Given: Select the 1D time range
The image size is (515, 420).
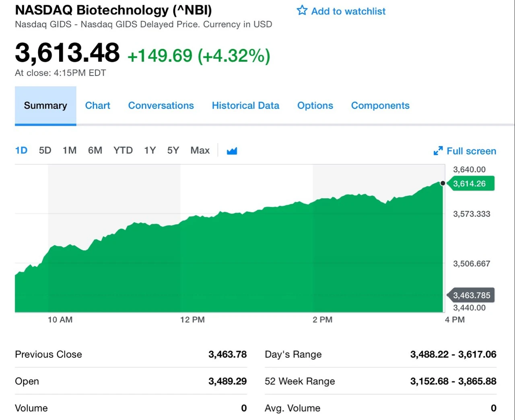Looking at the screenshot, I should coord(21,150).
